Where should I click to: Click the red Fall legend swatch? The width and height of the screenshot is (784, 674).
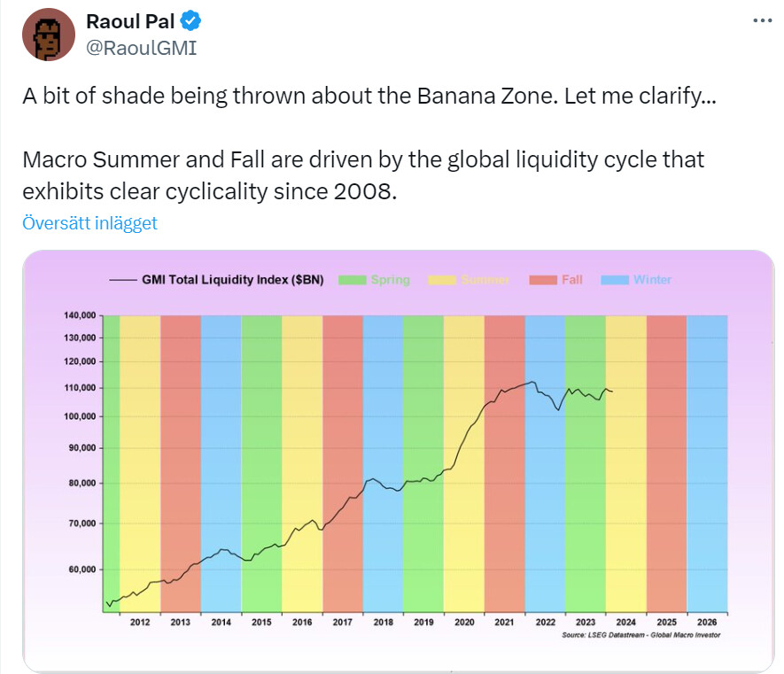coord(541,280)
